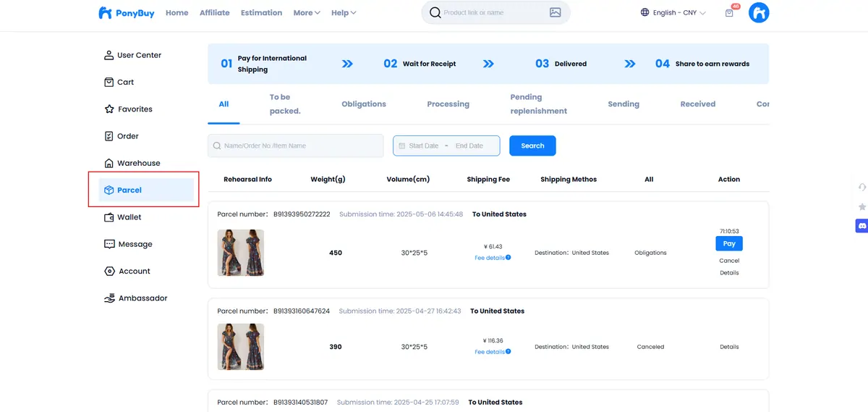
Task: Focus the product link search box
Action: [495, 12]
